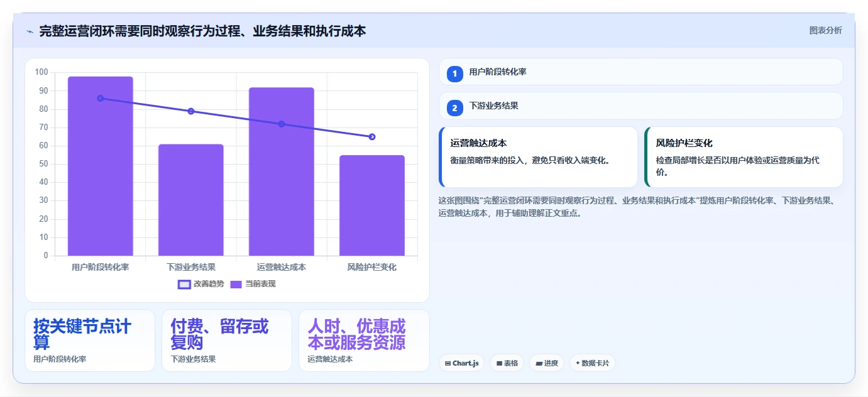Click trend line point on 运营触达成本 bar

point(282,124)
